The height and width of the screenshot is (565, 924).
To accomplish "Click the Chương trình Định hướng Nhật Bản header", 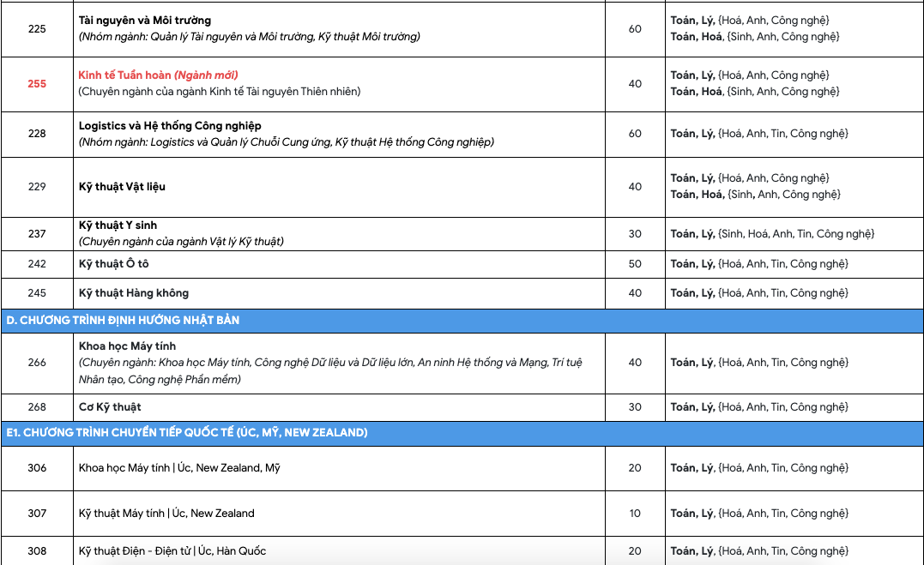I will pyautogui.click(x=123, y=320).
